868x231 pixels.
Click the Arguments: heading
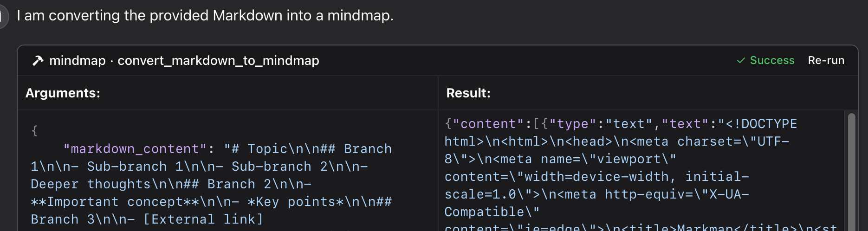(63, 93)
